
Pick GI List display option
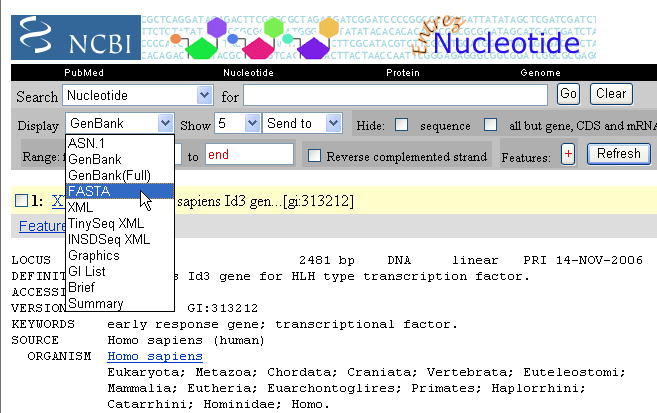click(119, 271)
